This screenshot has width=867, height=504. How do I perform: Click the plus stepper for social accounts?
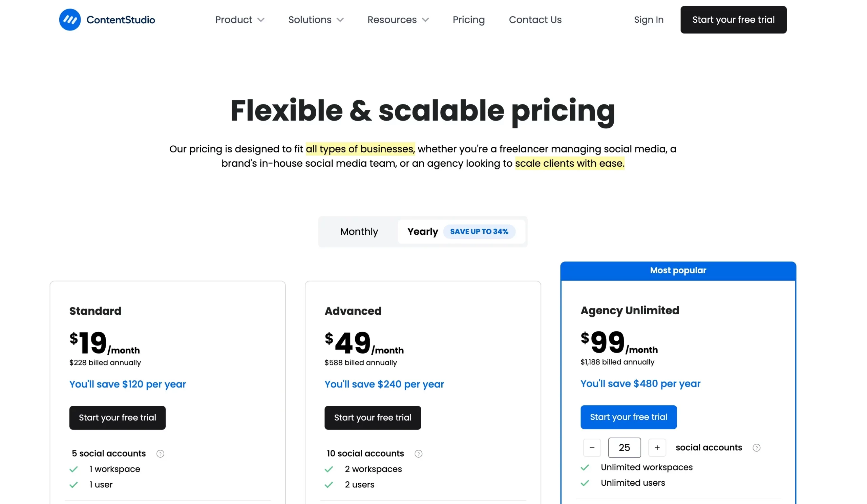point(657,447)
